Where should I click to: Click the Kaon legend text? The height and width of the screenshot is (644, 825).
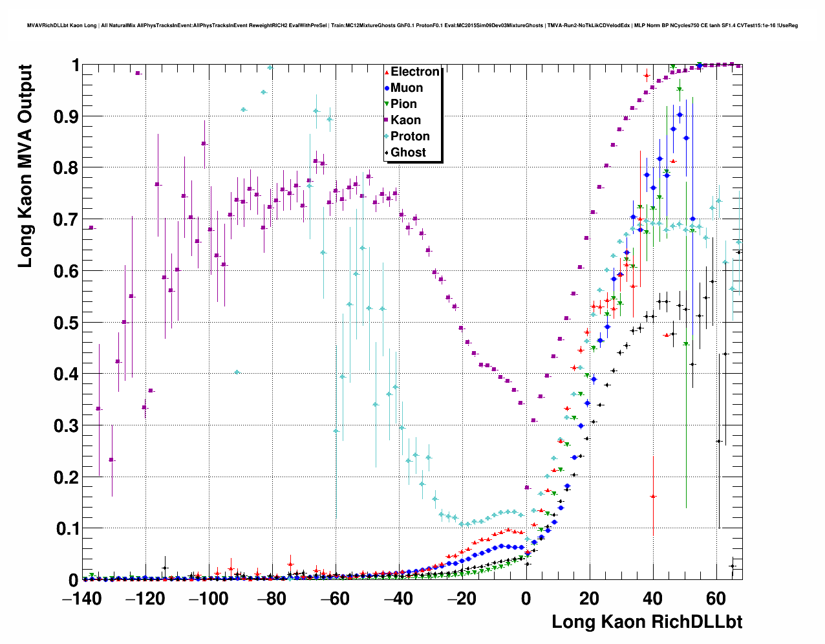(405, 120)
